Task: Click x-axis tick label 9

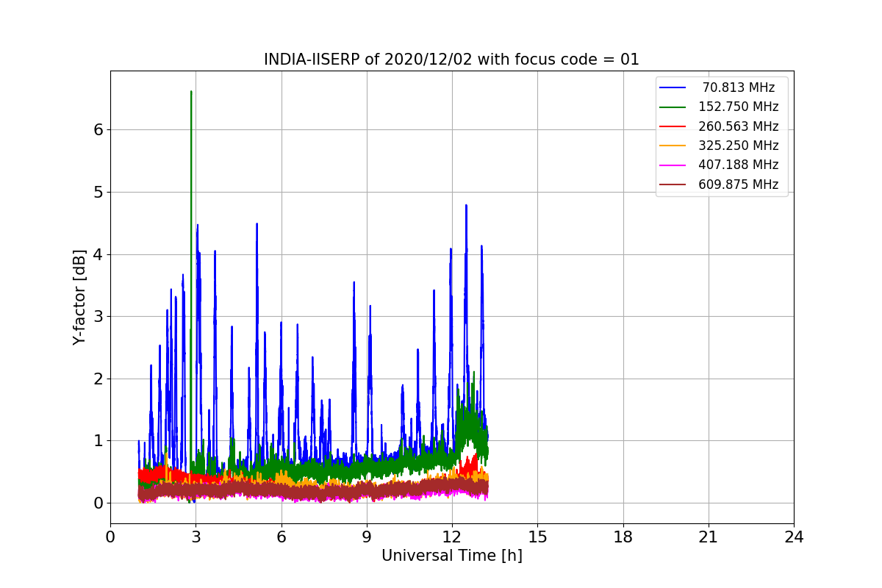Action: (367, 537)
